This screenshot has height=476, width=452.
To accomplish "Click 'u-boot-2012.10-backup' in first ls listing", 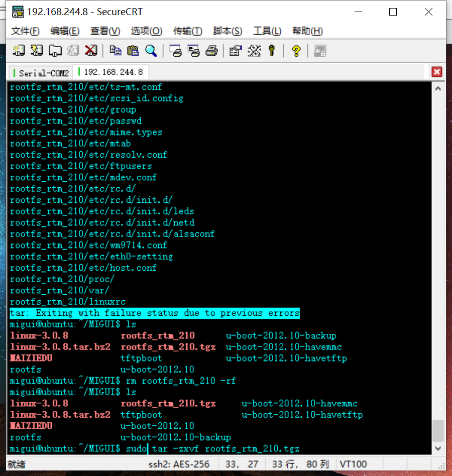I will pyautogui.click(x=281, y=336).
